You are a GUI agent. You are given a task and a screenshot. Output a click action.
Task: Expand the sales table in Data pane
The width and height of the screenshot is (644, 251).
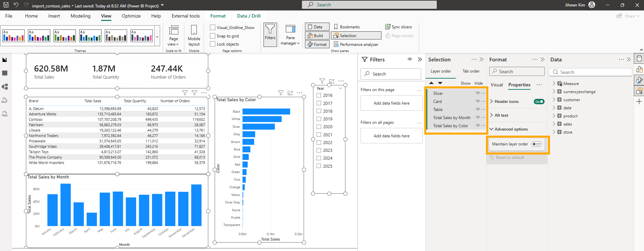554,124
